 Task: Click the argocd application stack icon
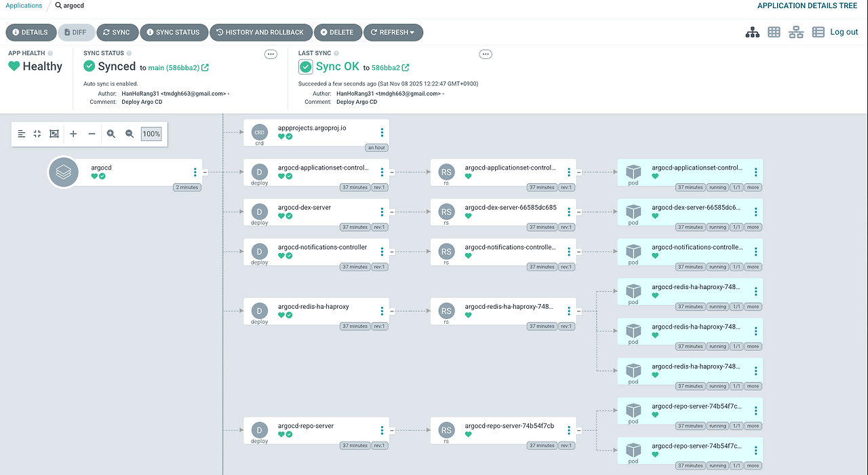click(x=63, y=172)
